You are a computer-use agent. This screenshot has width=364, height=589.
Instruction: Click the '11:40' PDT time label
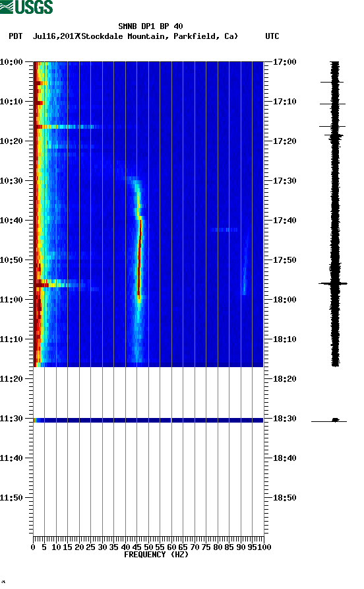11,458
